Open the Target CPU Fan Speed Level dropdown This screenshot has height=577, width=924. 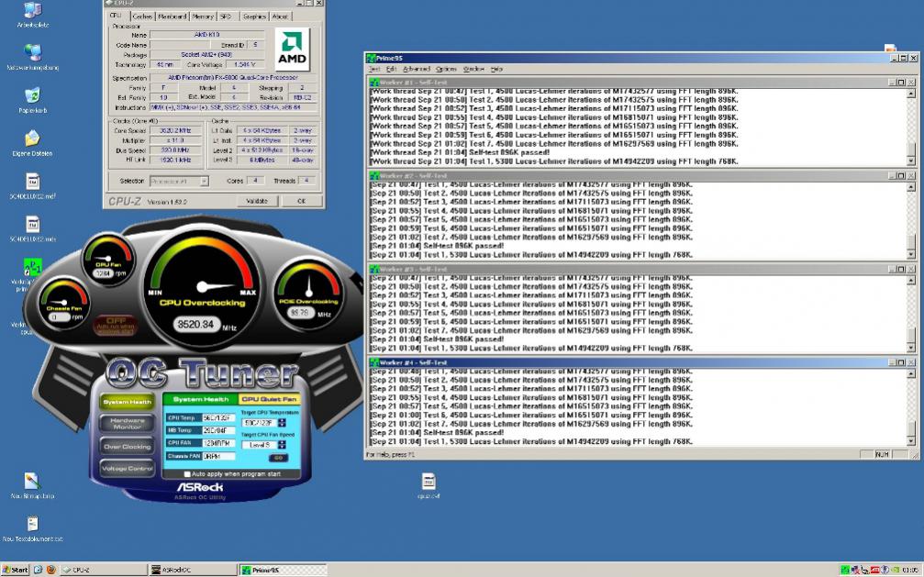point(262,444)
